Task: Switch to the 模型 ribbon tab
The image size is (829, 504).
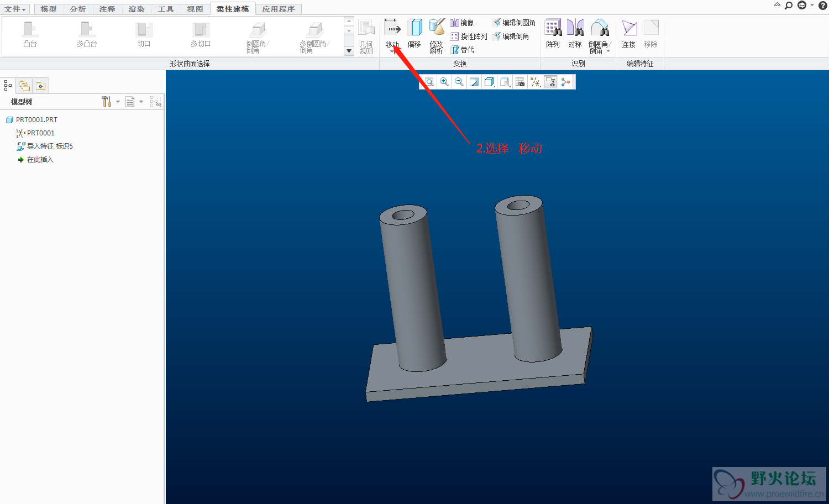Action: point(48,9)
